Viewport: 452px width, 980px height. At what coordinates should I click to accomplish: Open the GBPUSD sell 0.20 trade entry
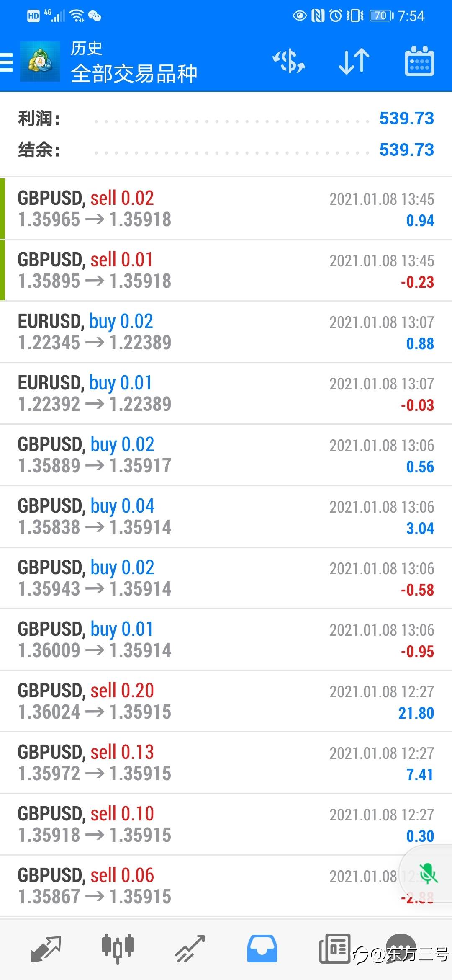click(x=226, y=701)
